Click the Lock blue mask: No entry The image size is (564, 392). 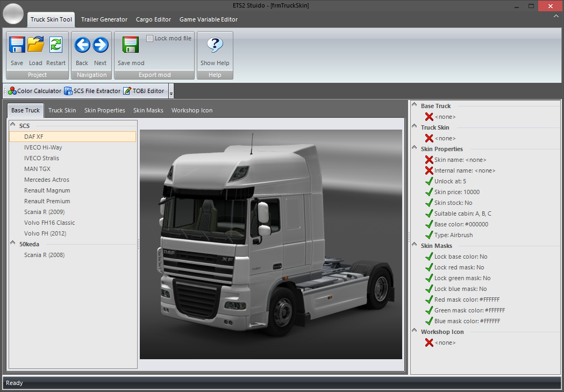(x=460, y=289)
